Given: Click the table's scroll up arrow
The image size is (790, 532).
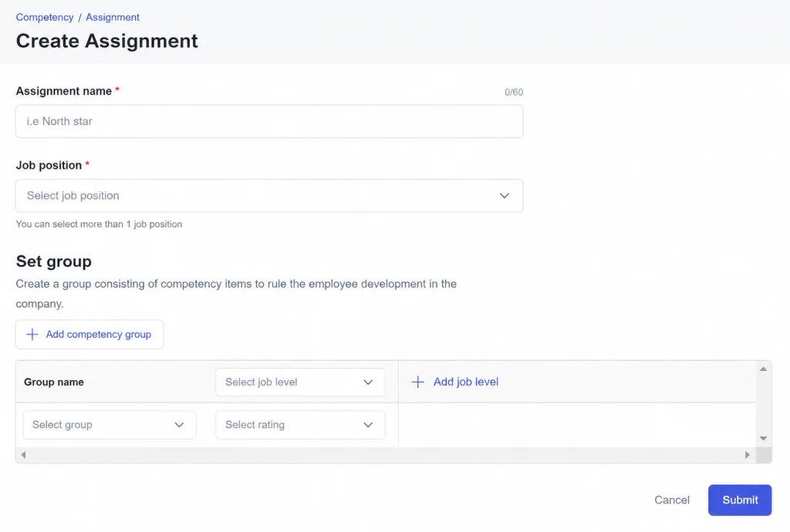Looking at the screenshot, I should pyautogui.click(x=763, y=369).
